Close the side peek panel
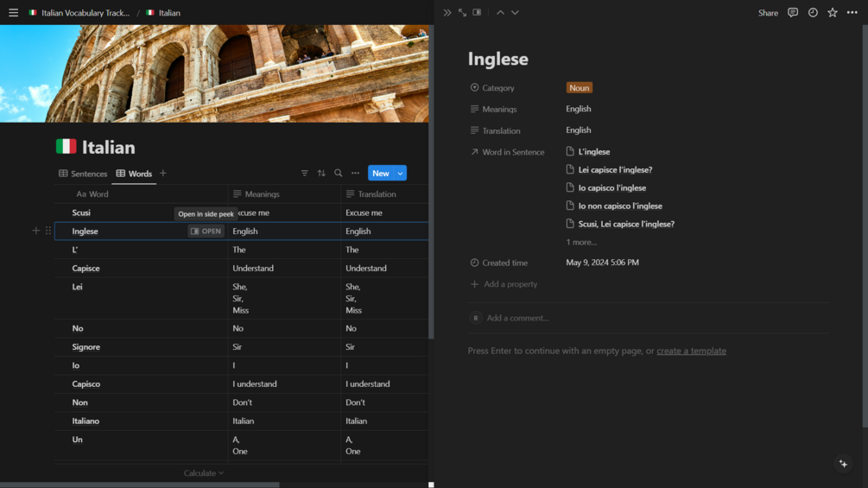 click(x=447, y=13)
